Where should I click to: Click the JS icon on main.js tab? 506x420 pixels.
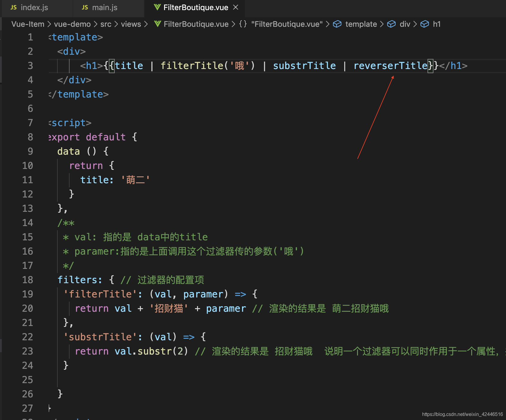coord(85,7)
